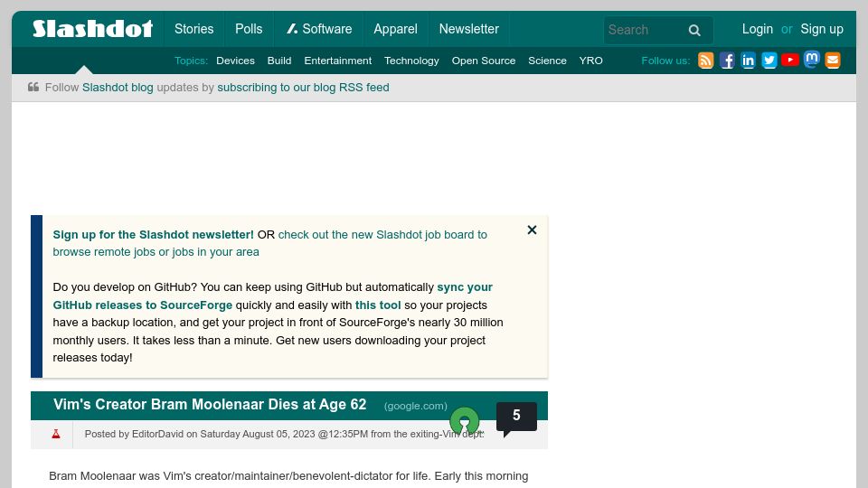Screen dimensions: 868x488
Task: Select the Build topic
Action: tap(279, 61)
